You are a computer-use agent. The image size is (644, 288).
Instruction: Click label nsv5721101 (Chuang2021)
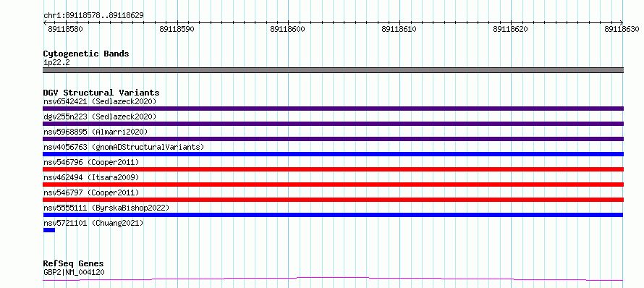pyautogui.click(x=93, y=223)
